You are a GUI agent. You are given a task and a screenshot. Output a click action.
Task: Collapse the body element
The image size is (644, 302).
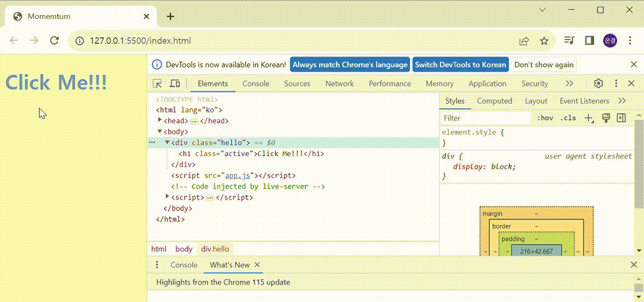[x=160, y=131]
